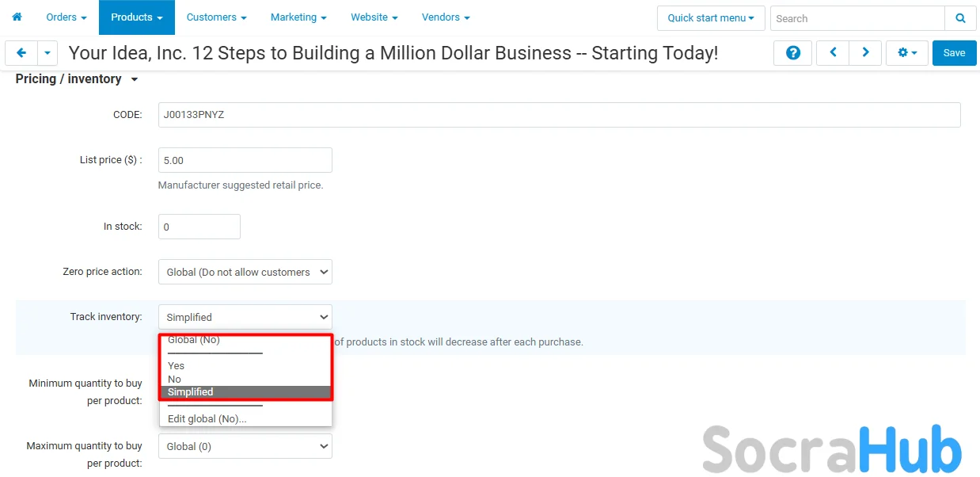The height and width of the screenshot is (477, 980).
Task: Open Maximum quantity Global (0) dropdown
Action: (x=245, y=446)
